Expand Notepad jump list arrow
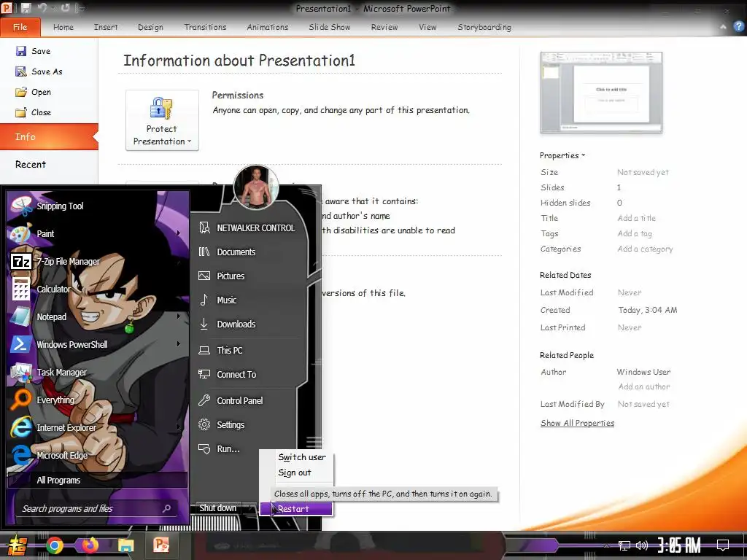The height and width of the screenshot is (560, 747). pos(179,316)
